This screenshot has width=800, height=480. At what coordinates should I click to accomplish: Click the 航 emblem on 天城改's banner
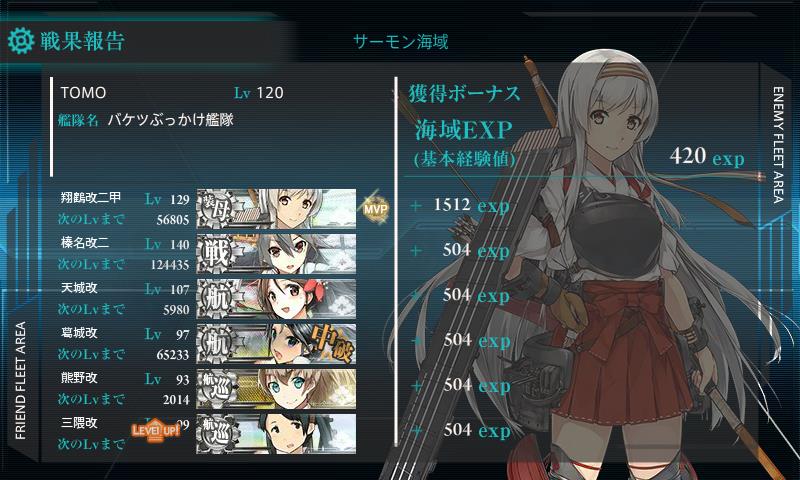click(x=216, y=298)
